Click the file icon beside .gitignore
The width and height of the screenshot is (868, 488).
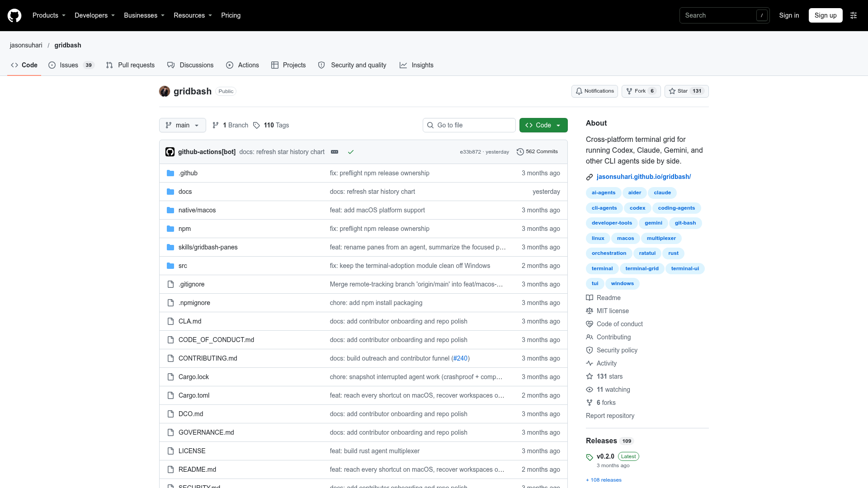click(170, 284)
